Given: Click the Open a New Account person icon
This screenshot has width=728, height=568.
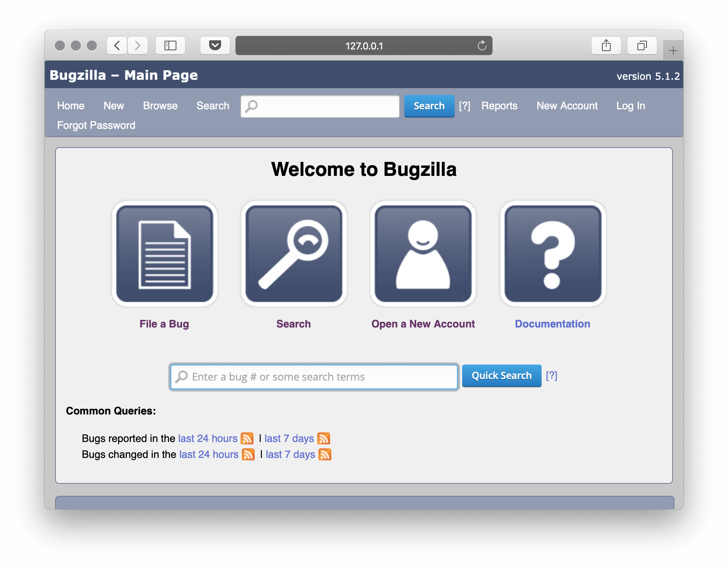Looking at the screenshot, I should pos(423,254).
